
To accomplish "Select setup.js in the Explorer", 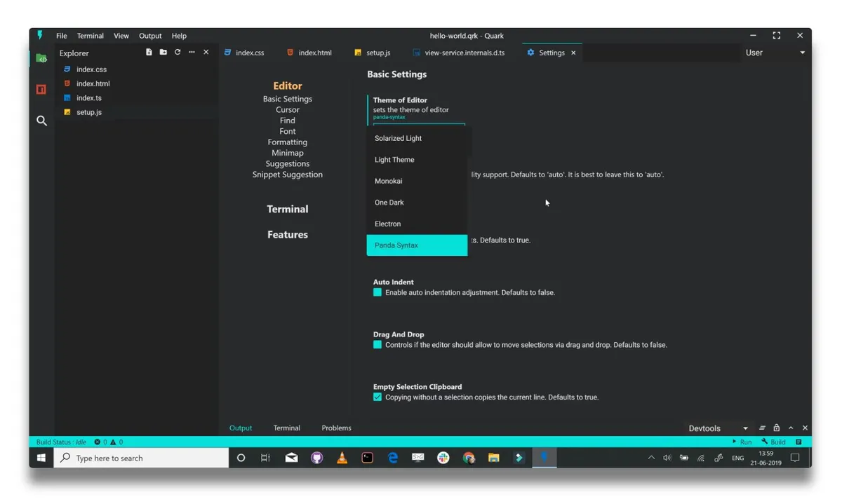I will click(x=91, y=111).
